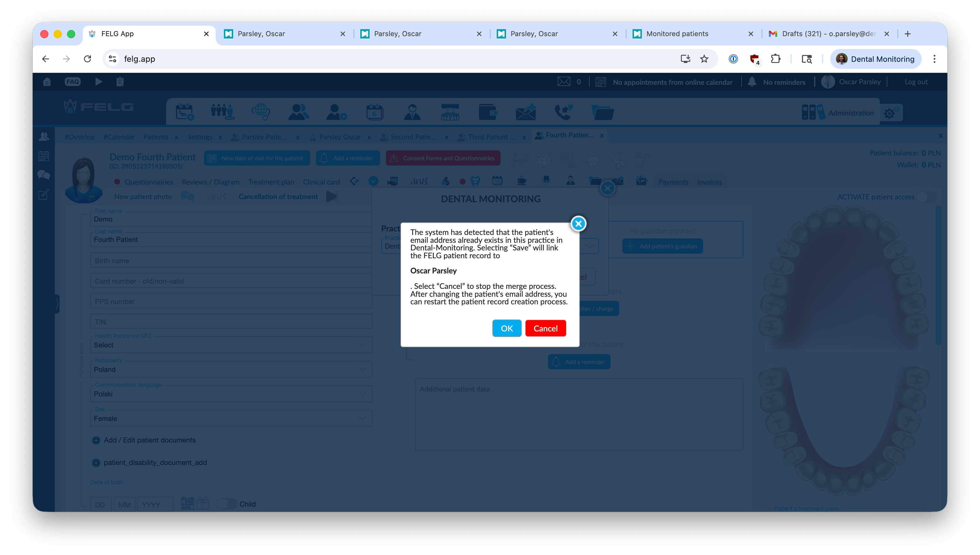Open the eWUŚ verification icon in patient toolbar
The image size is (980, 555).
click(x=419, y=181)
